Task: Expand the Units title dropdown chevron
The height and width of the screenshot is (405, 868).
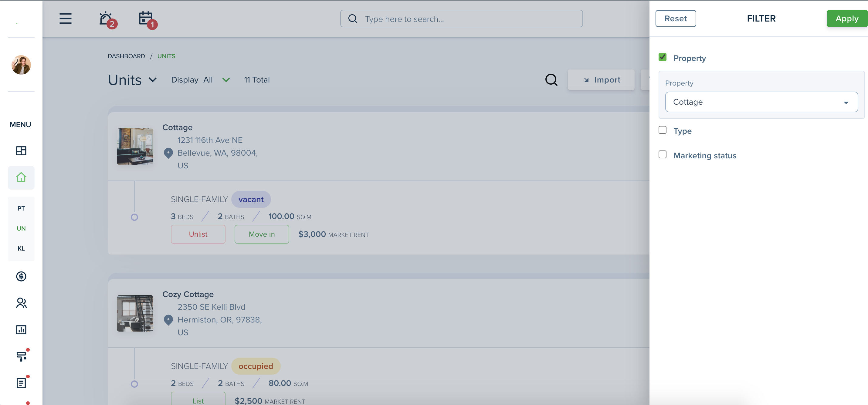Action: (153, 80)
